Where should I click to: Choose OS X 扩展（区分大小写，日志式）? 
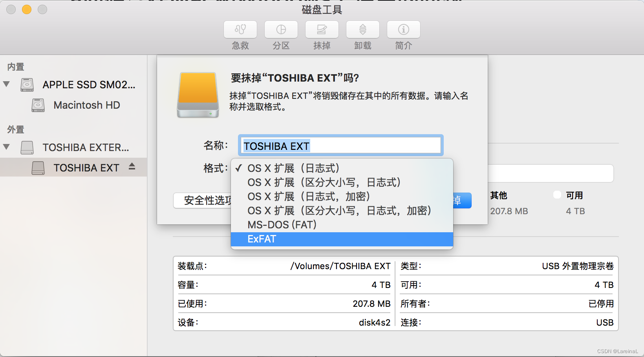tap(342, 182)
